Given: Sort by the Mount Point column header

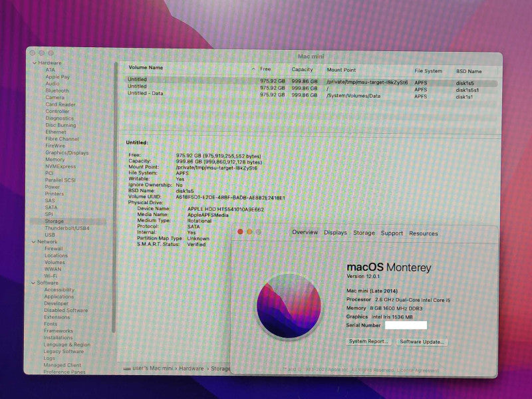Looking at the screenshot, I should click(x=341, y=70).
